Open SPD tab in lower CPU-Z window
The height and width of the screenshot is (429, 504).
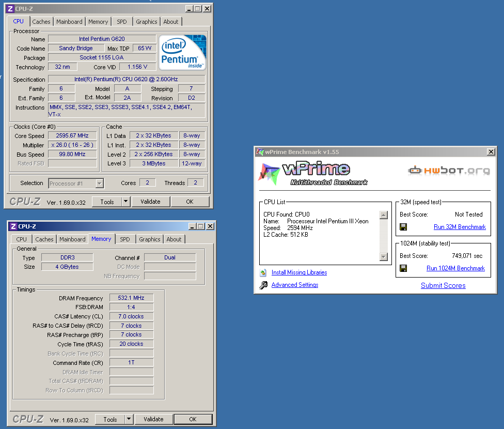[x=125, y=239]
